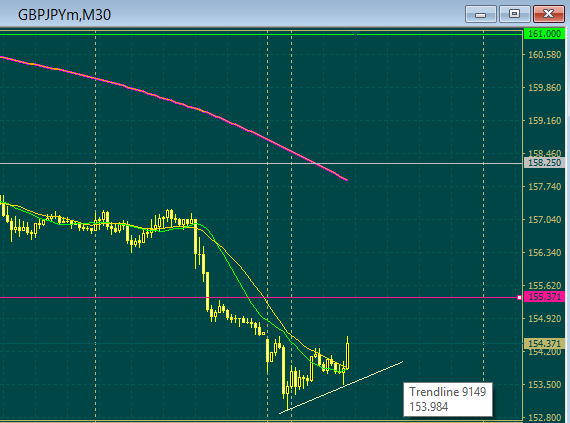570x423 pixels.
Task: Click the 158.250 gray price label
Action: [544, 162]
